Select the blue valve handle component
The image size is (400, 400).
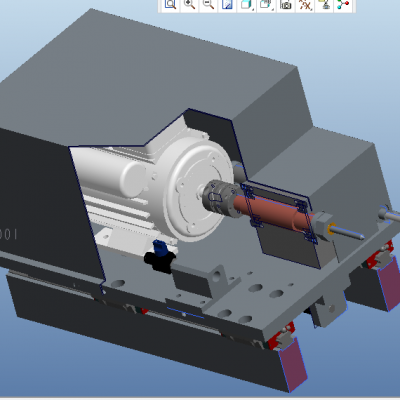click(x=159, y=248)
